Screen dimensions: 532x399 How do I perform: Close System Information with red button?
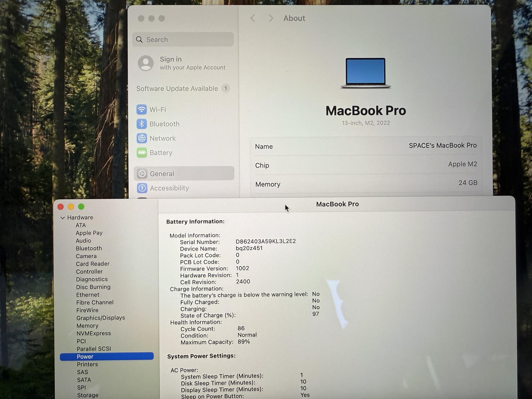pos(61,207)
